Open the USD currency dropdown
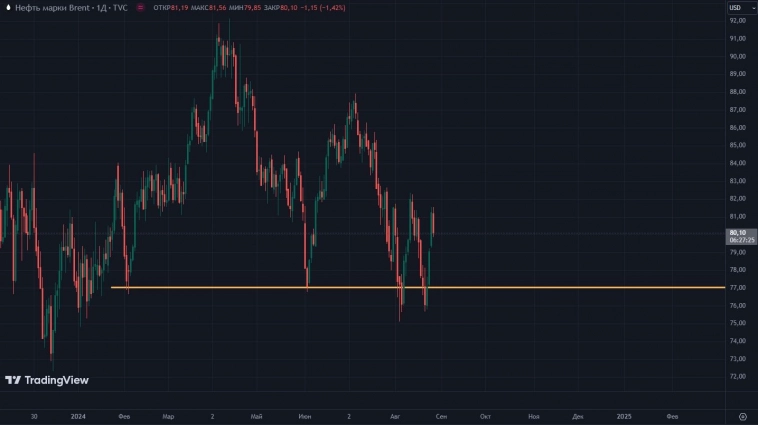 tap(741, 7)
